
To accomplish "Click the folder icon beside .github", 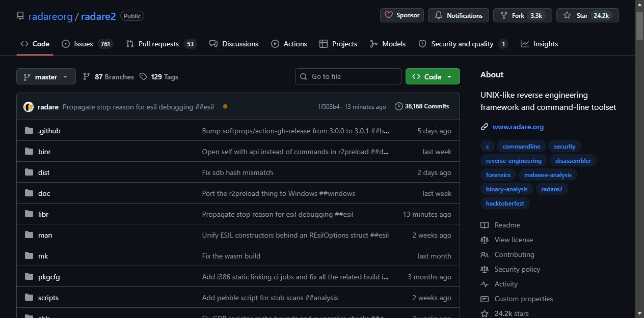I will pos(29,131).
